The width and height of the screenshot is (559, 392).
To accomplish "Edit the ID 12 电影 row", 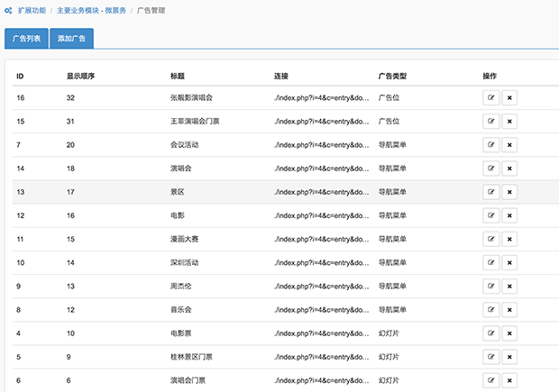I will coord(490,215).
